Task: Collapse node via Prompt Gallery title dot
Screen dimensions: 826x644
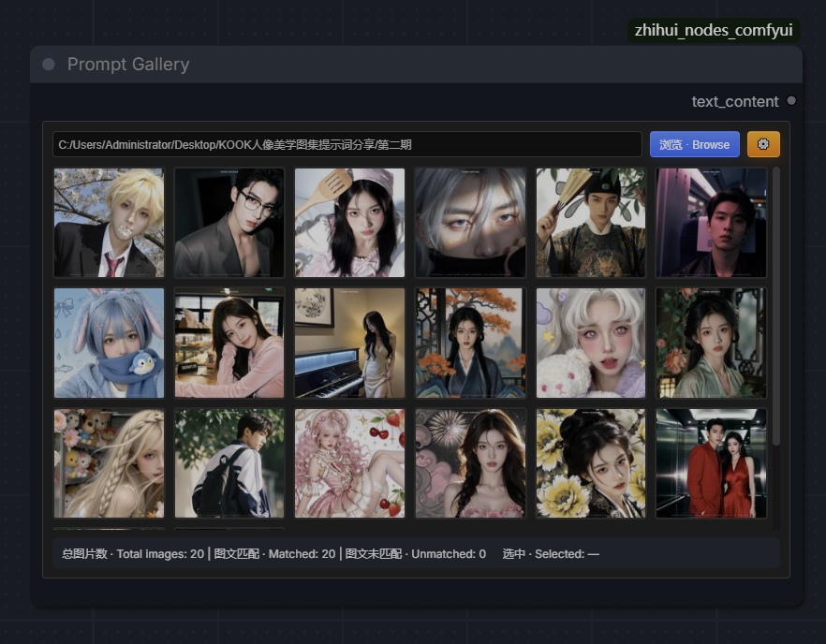Action: 49,65
